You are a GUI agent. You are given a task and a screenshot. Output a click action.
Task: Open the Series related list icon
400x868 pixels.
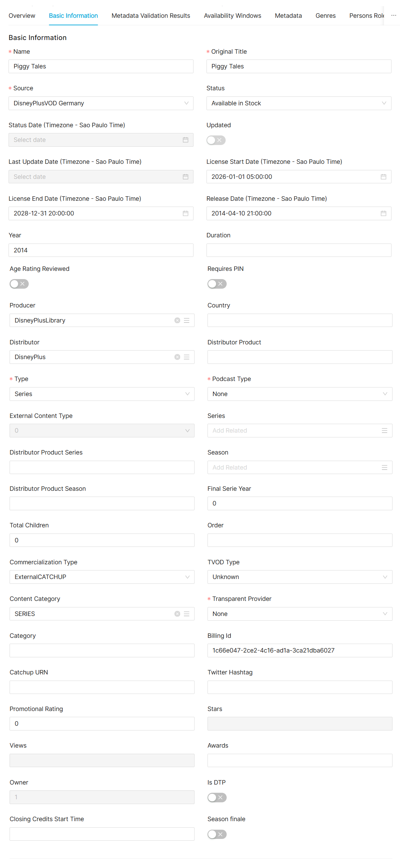tap(384, 431)
